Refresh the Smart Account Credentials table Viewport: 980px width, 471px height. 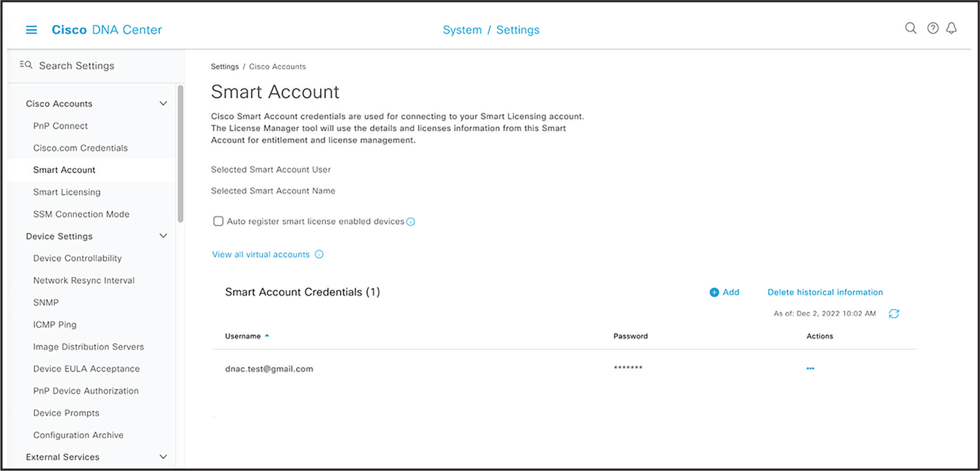(x=894, y=314)
